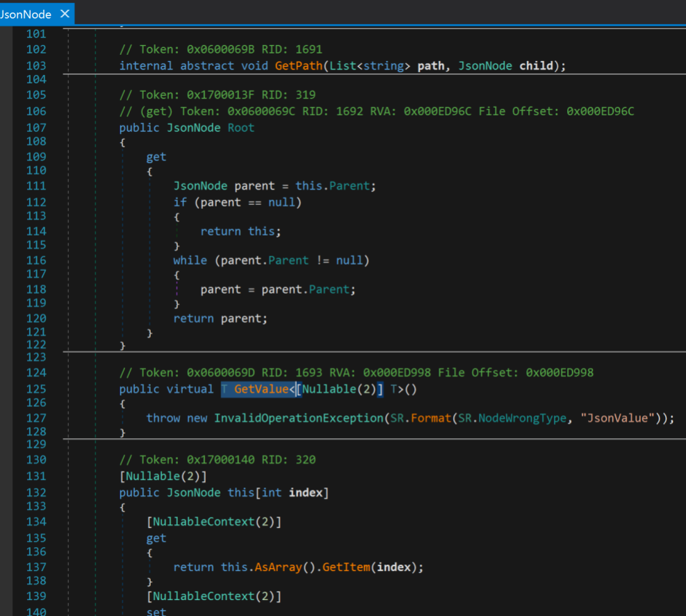Click 'return parent' statement on line 120
Image resolution: width=686 pixels, height=616 pixels.
point(220,318)
